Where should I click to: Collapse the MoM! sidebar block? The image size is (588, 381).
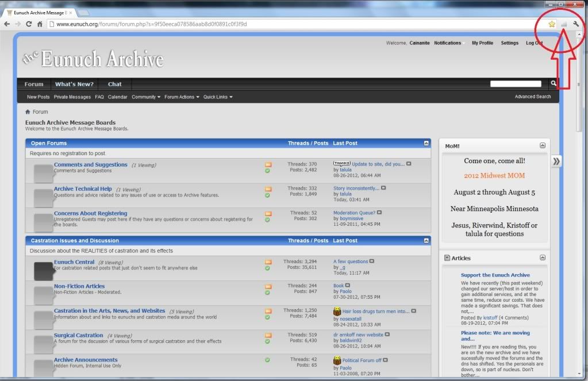(543, 146)
